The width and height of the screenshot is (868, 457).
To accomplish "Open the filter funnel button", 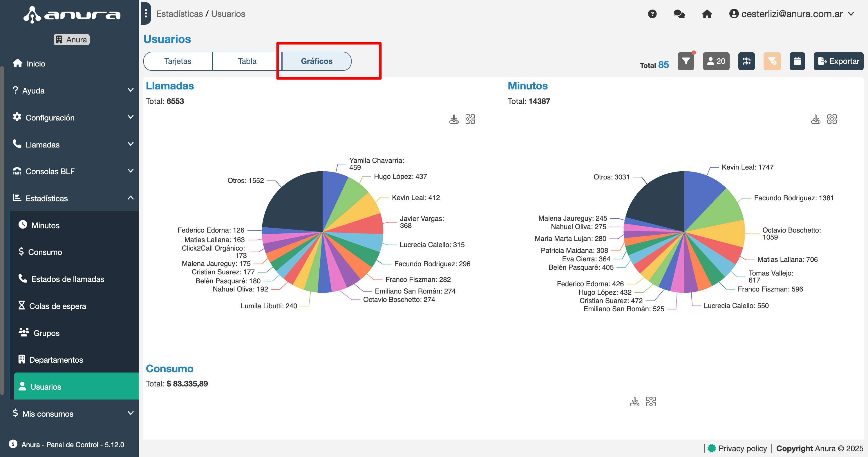I will 686,61.
